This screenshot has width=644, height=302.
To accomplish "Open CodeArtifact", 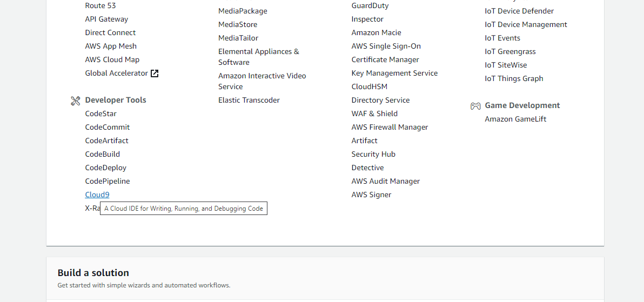I will tap(106, 141).
